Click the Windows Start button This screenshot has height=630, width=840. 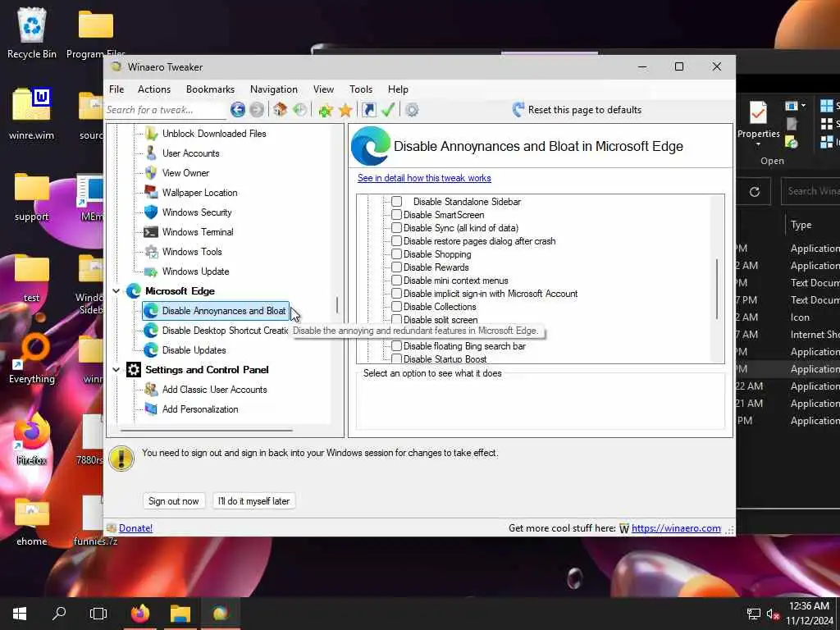20,614
